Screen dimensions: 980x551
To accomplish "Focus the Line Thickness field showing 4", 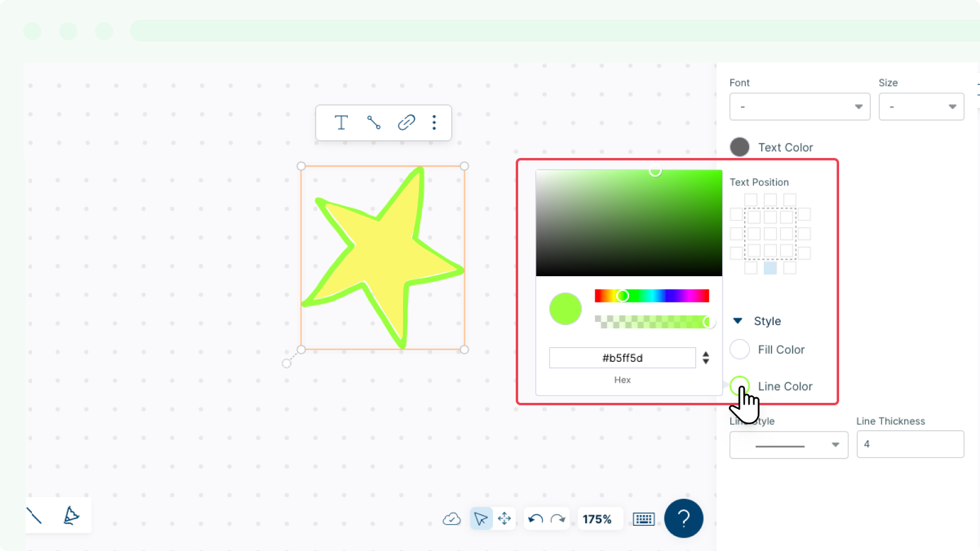I will 910,444.
